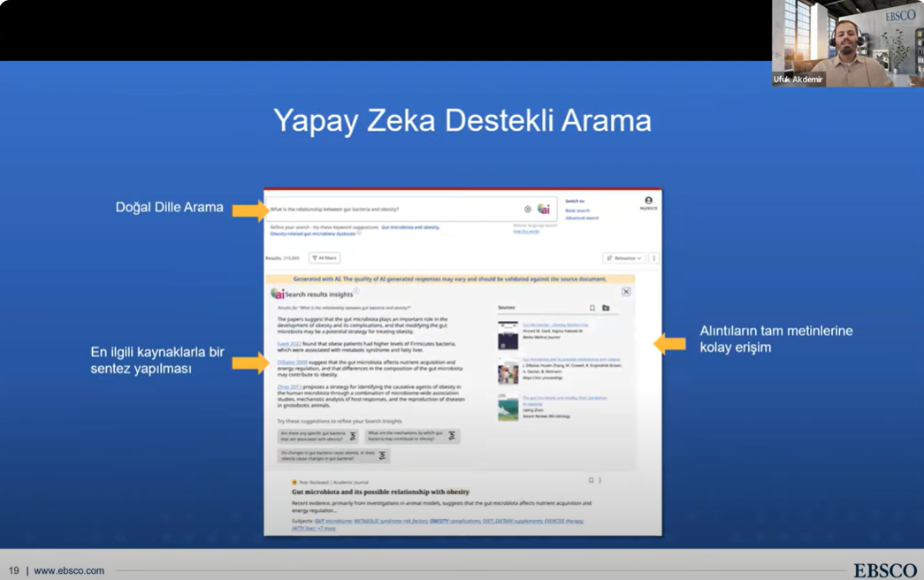This screenshot has width=924, height=580.
Task: Open the three-dot menu beside Relevance
Action: click(654, 258)
